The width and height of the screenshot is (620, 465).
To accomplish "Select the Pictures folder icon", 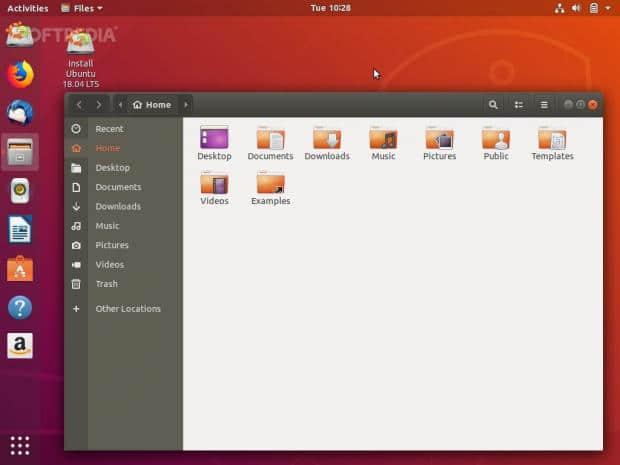I will [x=439, y=141].
